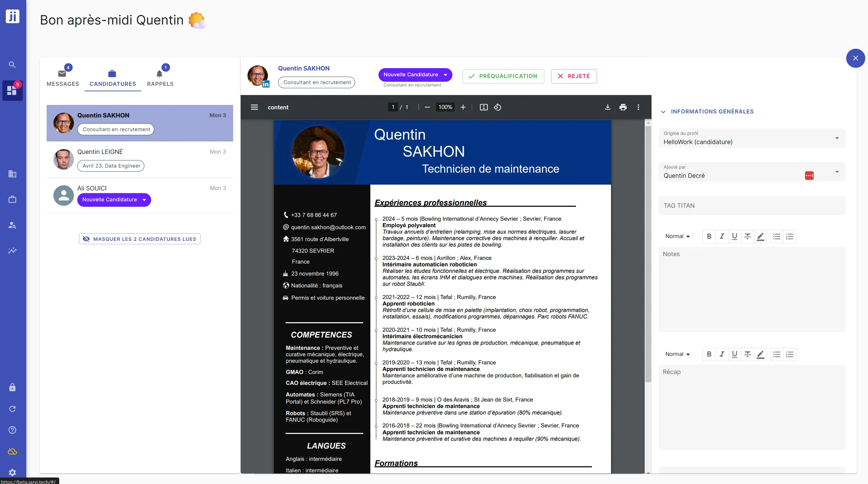Open more options in the PDF viewer
The height and width of the screenshot is (484, 868).
[x=638, y=107]
